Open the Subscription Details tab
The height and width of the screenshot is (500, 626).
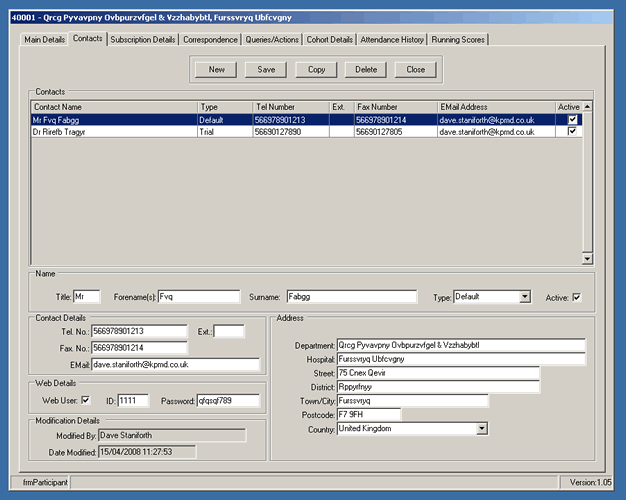click(x=143, y=40)
